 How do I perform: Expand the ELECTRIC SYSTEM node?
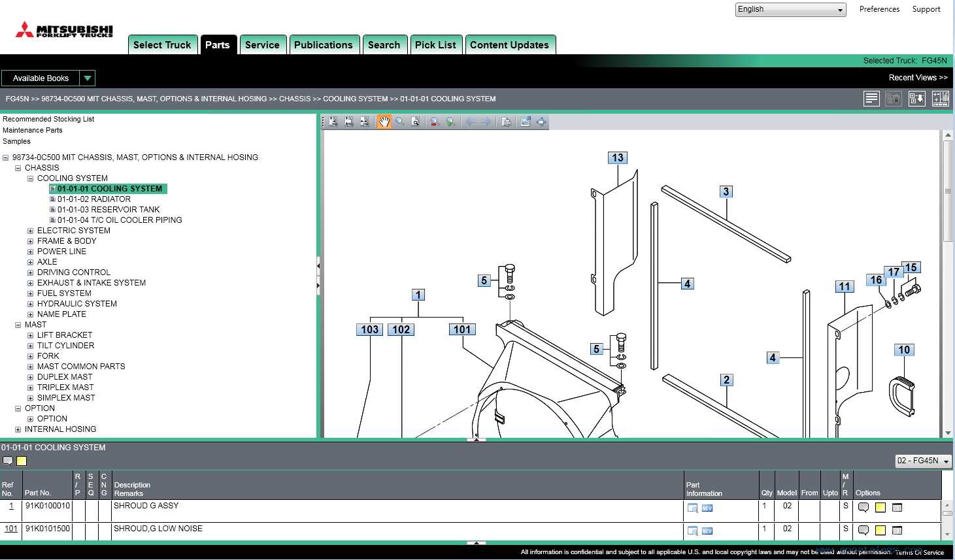(x=30, y=231)
